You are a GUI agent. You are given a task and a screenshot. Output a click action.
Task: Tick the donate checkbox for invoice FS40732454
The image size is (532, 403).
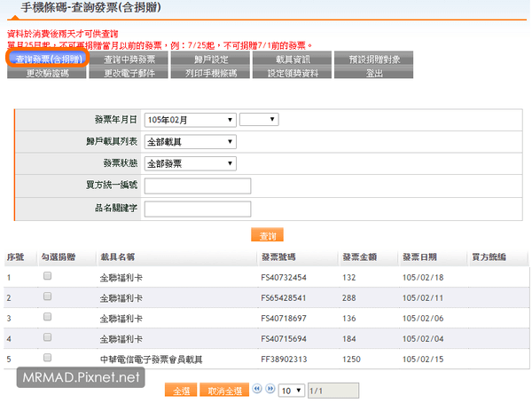tap(48, 276)
